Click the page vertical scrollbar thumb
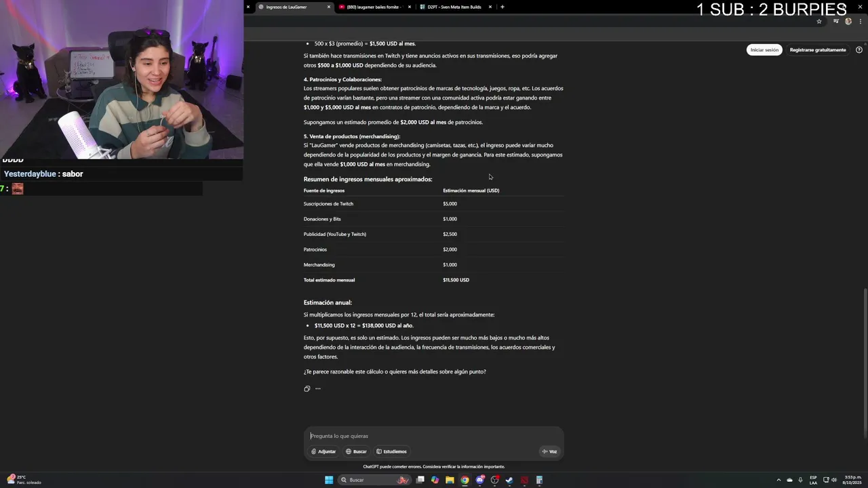868x488 pixels. [864, 363]
